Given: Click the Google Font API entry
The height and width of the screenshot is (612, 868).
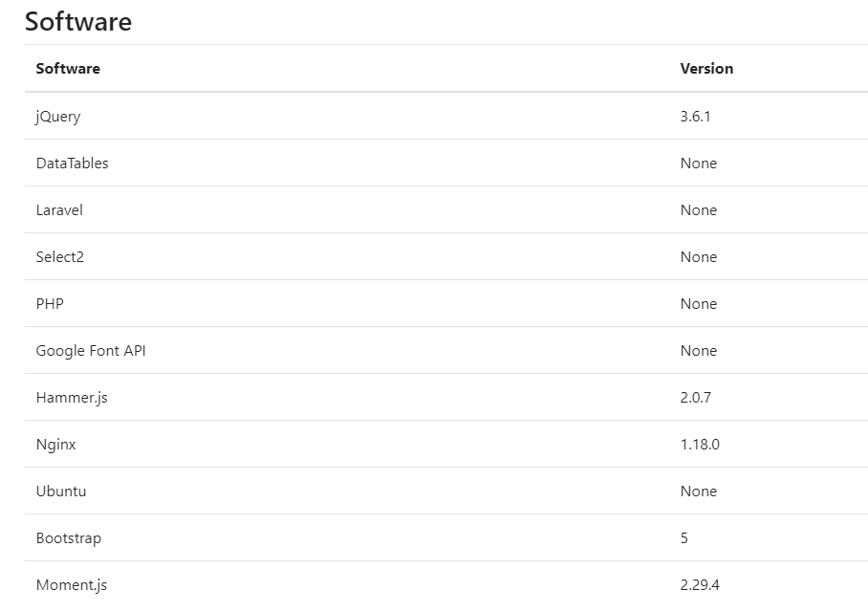Looking at the screenshot, I should [x=91, y=351].
